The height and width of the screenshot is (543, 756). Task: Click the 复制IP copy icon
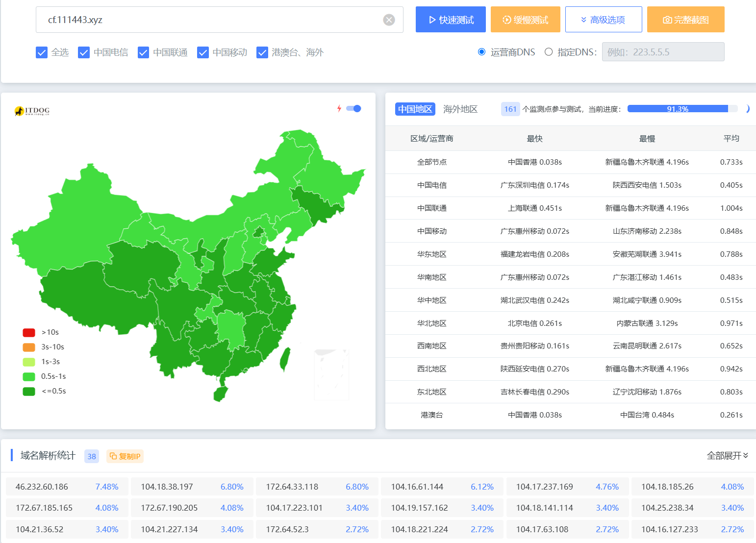113,456
